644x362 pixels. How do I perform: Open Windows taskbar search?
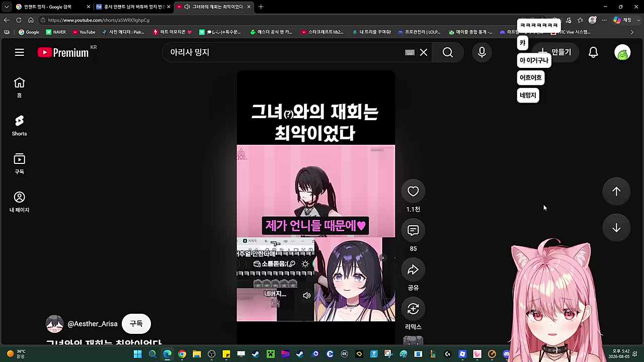(152, 354)
